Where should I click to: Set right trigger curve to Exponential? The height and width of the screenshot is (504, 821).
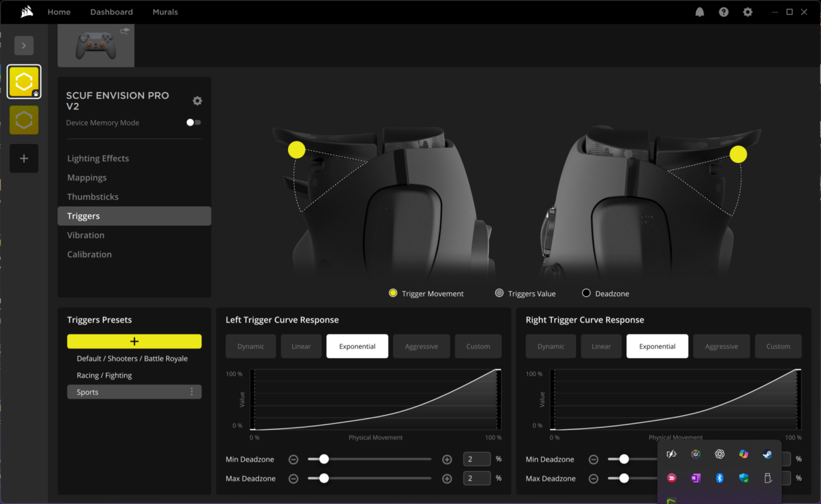pos(657,346)
